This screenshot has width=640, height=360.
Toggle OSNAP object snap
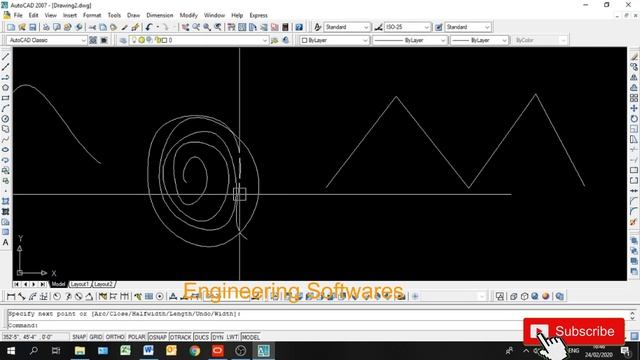158,337
